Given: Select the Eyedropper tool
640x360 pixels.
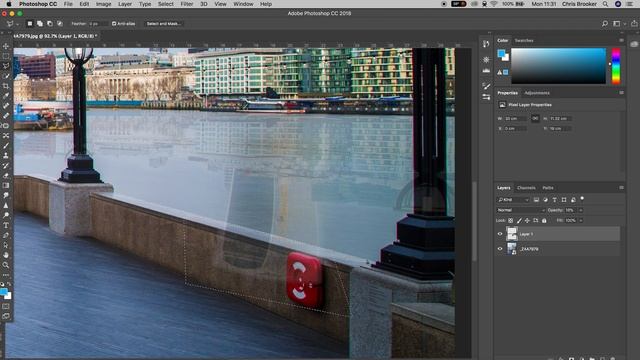Looking at the screenshot, I should coord(6,96).
